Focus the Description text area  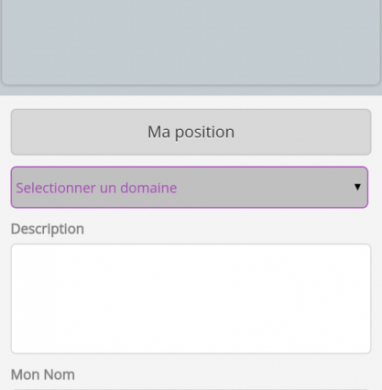pyautogui.click(x=191, y=299)
